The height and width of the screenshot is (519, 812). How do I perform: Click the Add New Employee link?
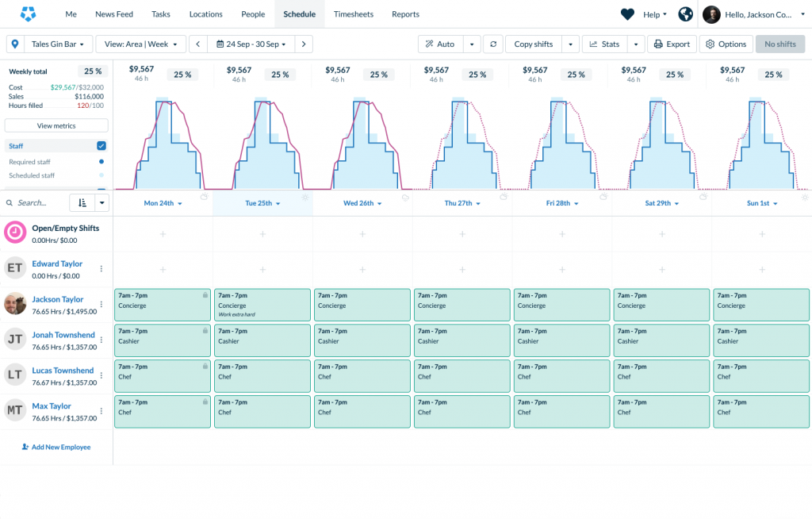56,448
